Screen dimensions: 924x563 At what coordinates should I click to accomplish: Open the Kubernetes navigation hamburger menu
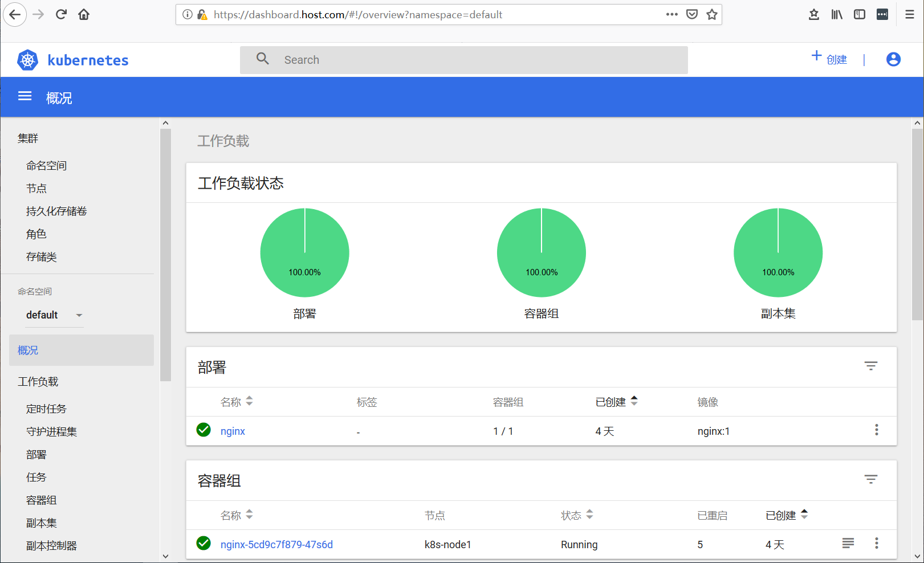tap(25, 96)
